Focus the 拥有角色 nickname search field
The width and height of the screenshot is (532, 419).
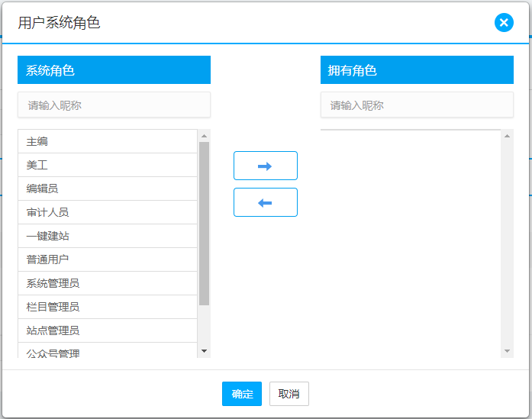[x=417, y=105]
